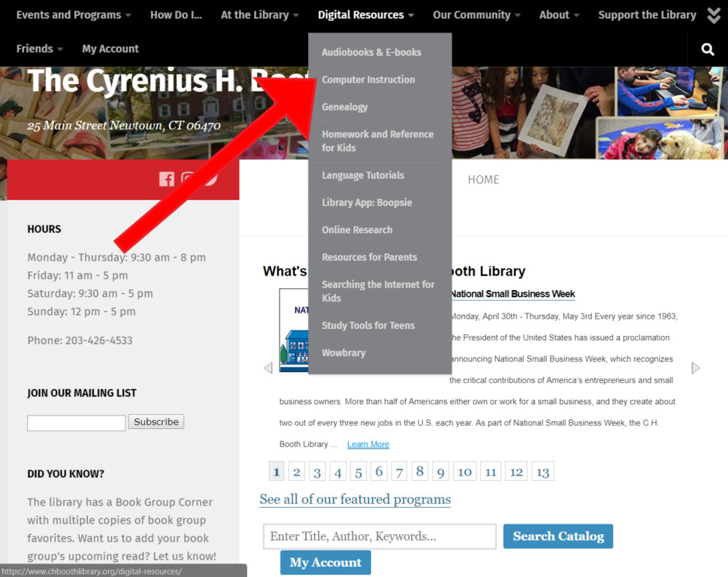Image resolution: width=728 pixels, height=577 pixels.
Task: Expand the Friends menu
Action: (x=40, y=49)
